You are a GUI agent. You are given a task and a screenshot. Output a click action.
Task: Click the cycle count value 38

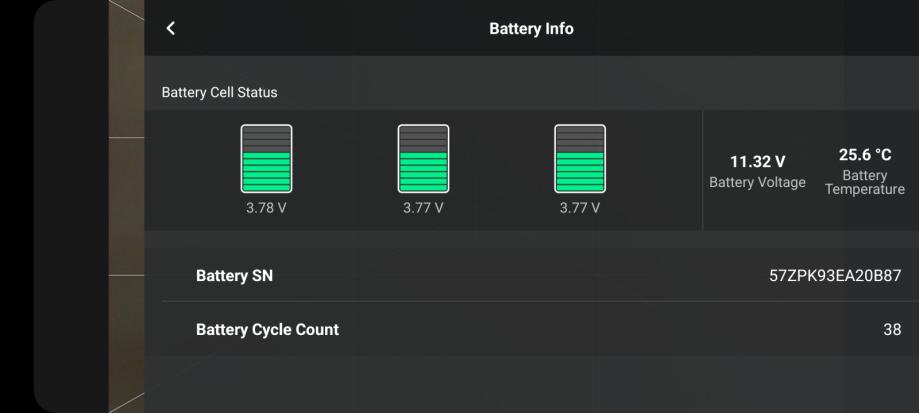click(891, 329)
